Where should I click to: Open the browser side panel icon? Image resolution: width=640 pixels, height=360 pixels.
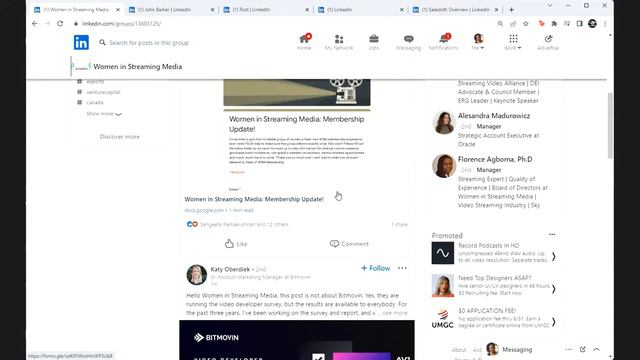pos(580,24)
